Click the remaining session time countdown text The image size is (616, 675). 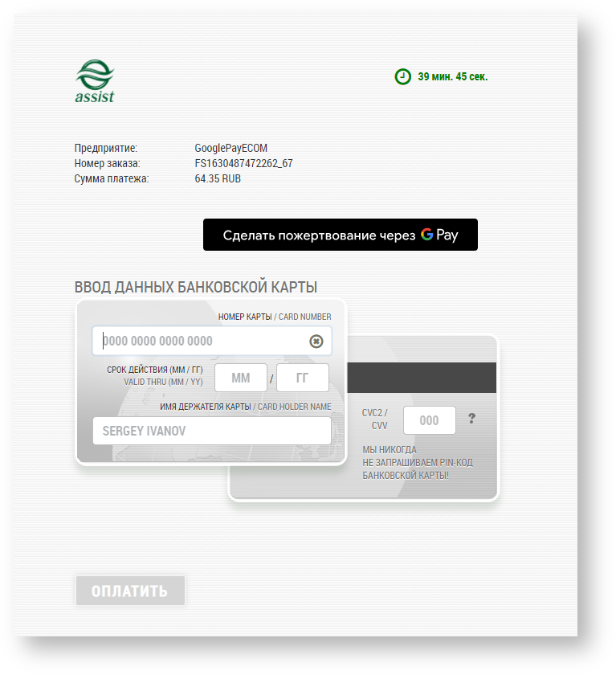(452, 77)
